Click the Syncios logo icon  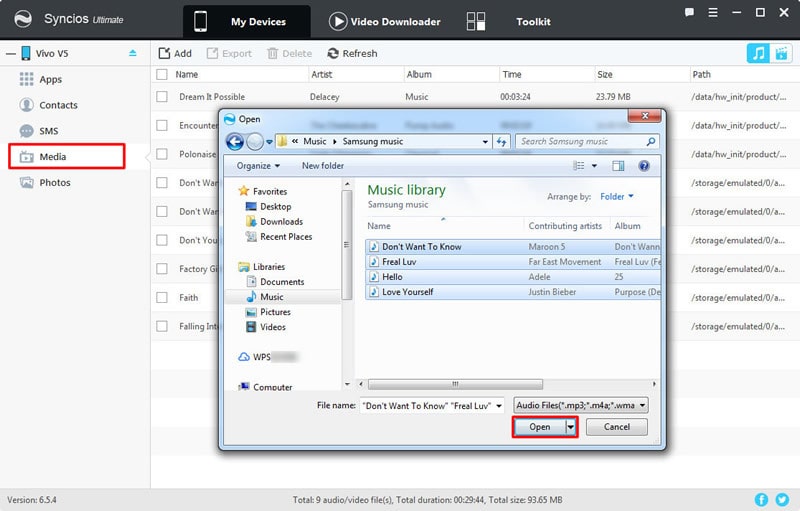[22, 19]
